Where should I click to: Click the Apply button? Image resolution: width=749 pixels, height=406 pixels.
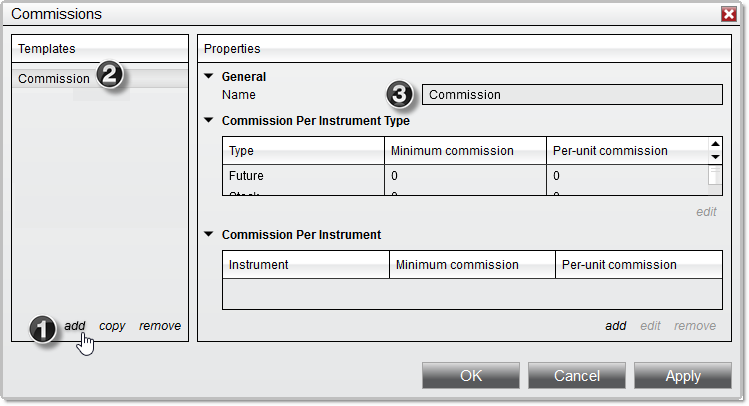pos(683,376)
